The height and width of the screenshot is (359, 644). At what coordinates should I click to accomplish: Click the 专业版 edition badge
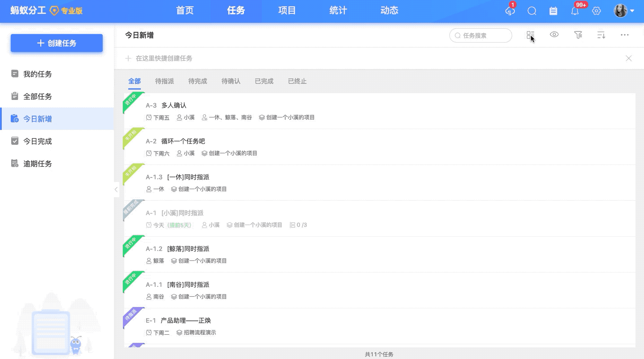tap(66, 11)
